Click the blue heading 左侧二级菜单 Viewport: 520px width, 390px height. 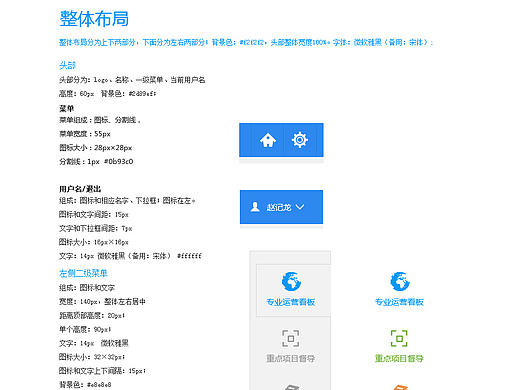point(83,273)
